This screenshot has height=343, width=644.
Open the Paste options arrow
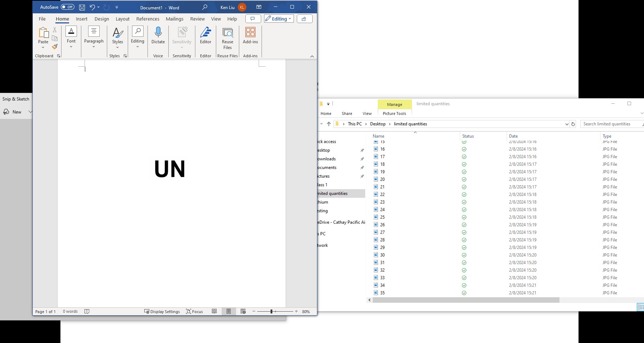(x=43, y=47)
